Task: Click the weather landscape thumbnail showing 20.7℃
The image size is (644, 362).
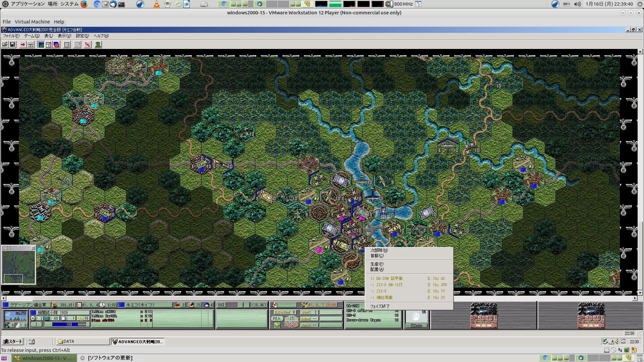Action: (x=16, y=316)
